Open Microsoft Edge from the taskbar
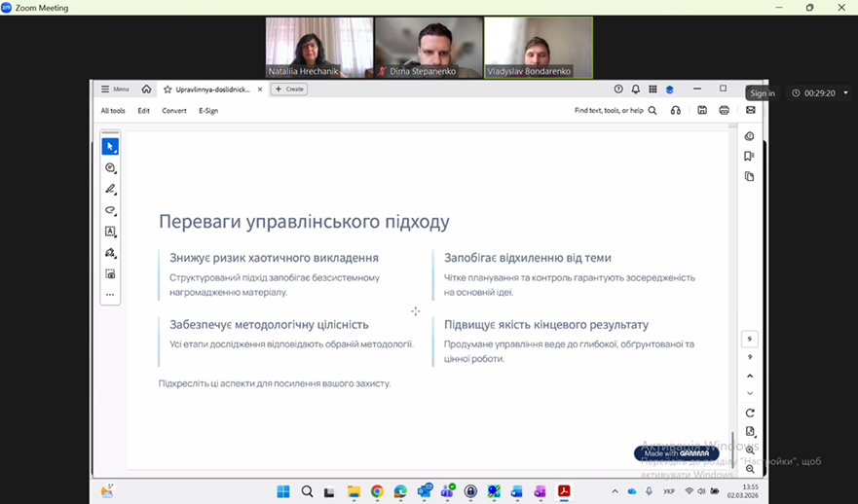Screen dimensions: 858x504 tap(400, 491)
